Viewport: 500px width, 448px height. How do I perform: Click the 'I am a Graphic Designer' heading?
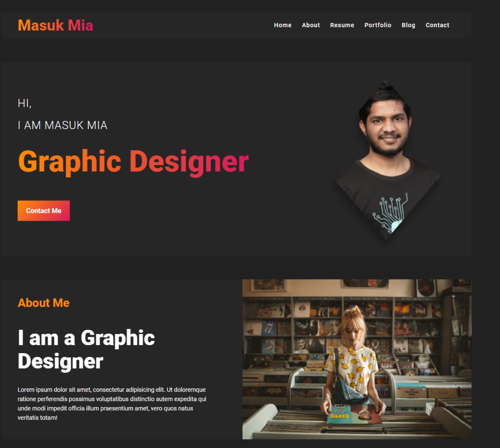pos(86,349)
